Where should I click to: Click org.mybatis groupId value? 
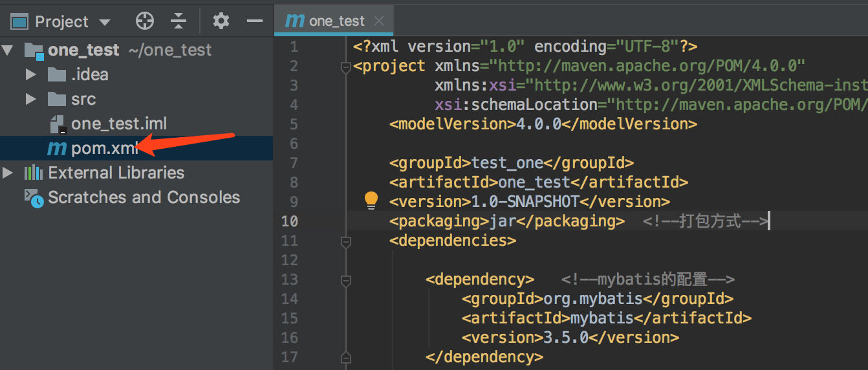593,299
